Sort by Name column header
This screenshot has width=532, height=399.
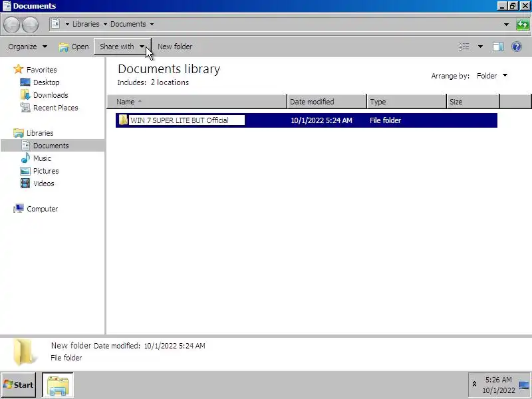(x=197, y=102)
